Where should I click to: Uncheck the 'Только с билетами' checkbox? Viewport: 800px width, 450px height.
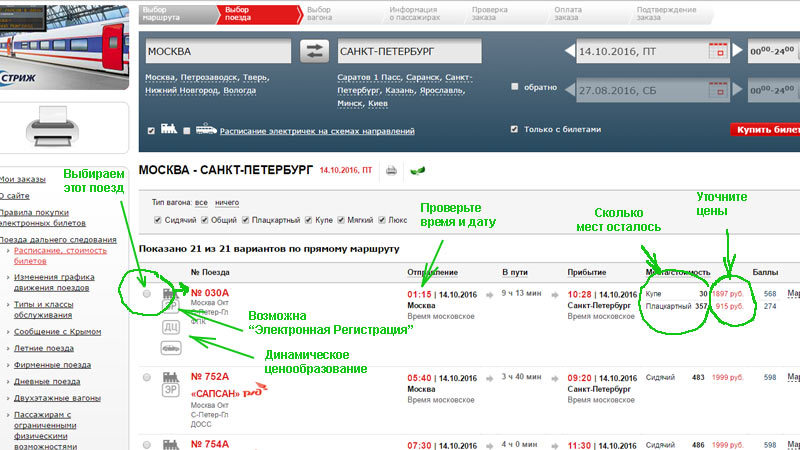click(x=514, y=129)
